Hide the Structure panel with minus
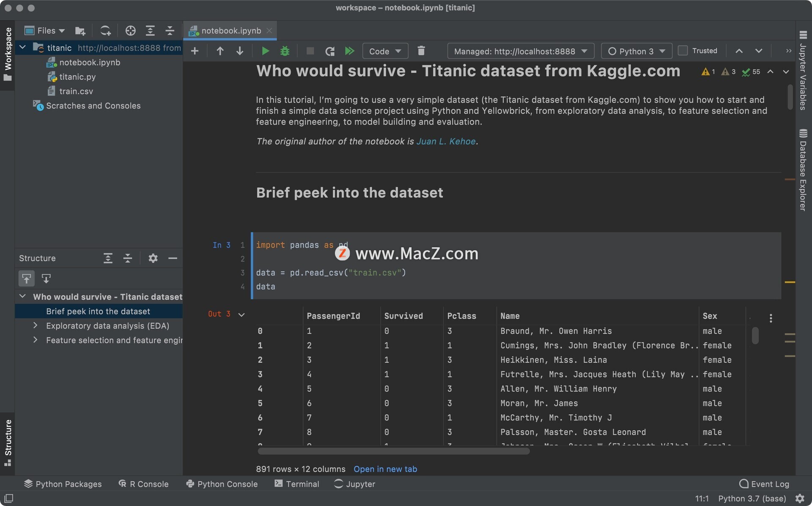812x506 pixels. tap(173, 258)
